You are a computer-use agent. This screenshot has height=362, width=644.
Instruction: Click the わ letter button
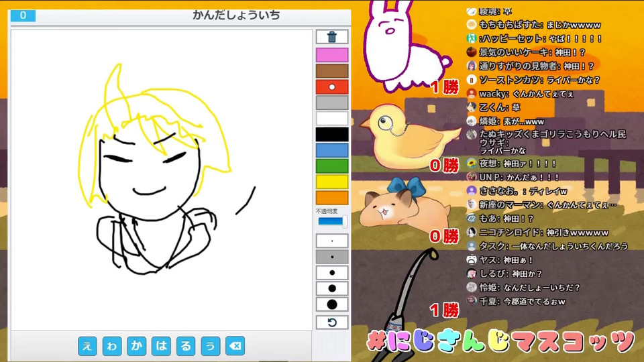coord(112,346)
